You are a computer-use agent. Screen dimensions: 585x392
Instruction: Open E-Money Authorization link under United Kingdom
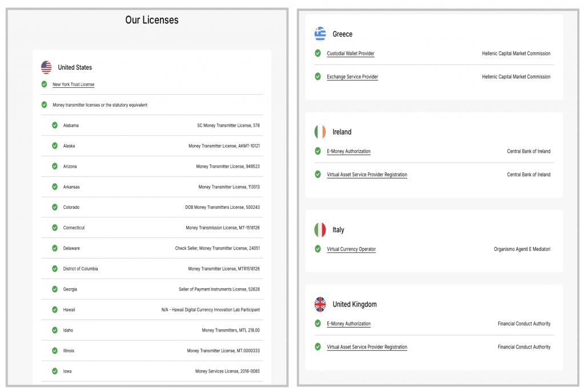(349, 324)
